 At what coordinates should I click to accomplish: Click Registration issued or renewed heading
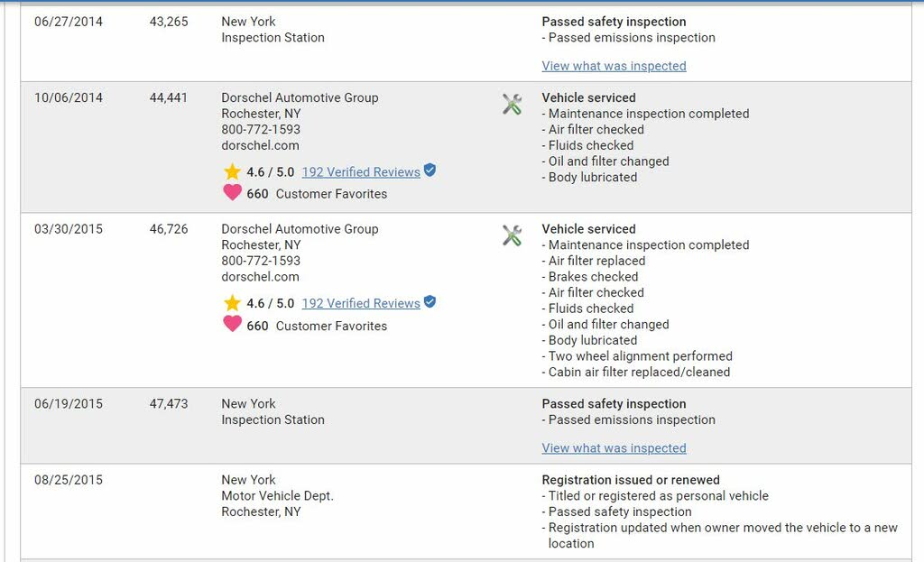tap(631, 480)
